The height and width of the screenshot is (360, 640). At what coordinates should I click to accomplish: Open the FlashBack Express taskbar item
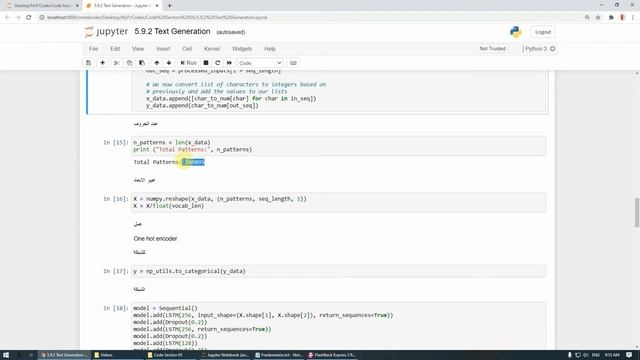tap(332, 355)
